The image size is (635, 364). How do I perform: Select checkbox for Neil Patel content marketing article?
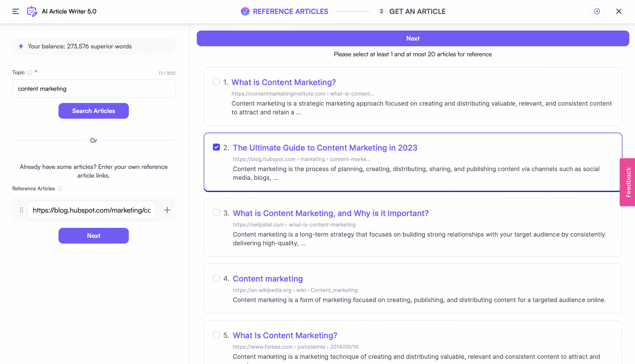[217, 213]
